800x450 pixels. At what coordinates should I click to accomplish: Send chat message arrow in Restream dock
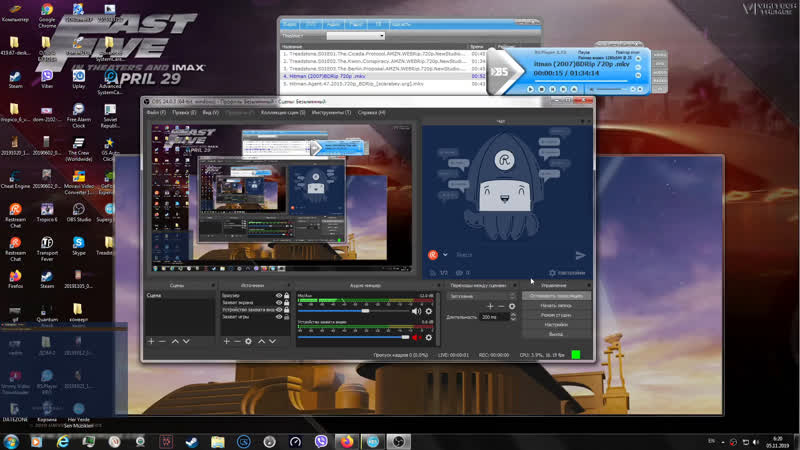pyautogui.click(x=580, y=255)
